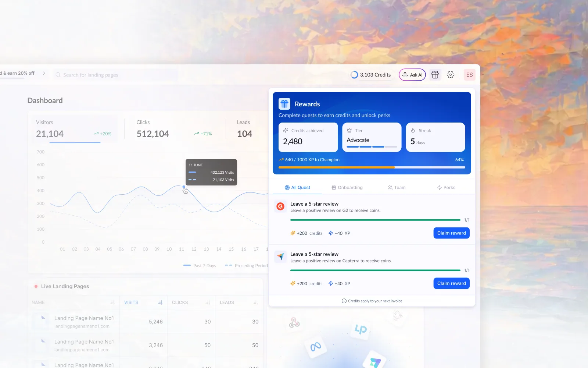588x368 pixels.
Task: Click the G2 logo icon
Action: [280, 206]
